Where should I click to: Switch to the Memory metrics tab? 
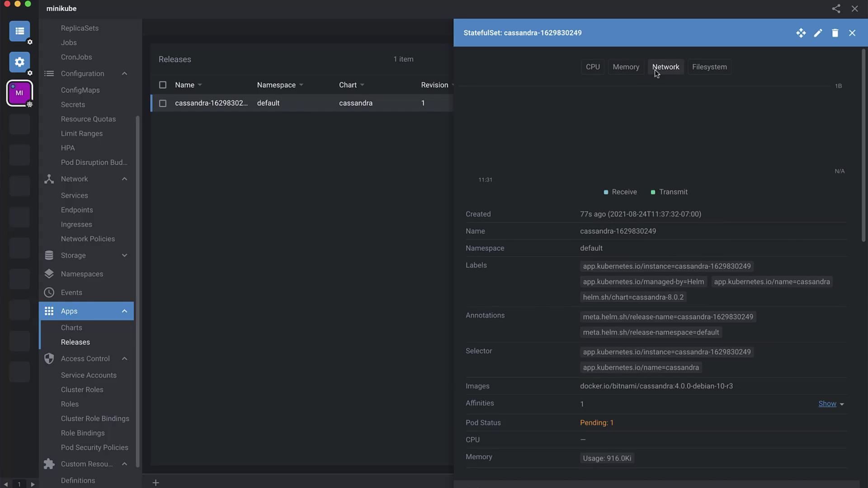626,67
